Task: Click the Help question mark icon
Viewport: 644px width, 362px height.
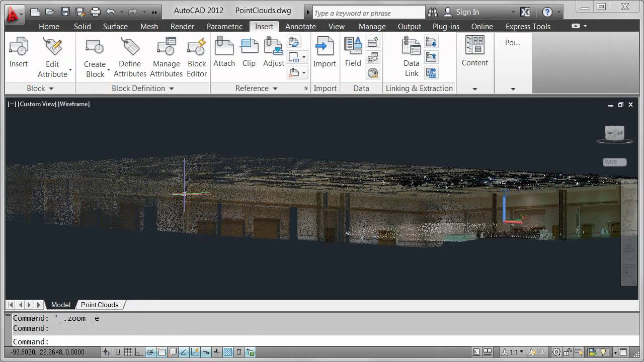Action: coord(547,12)
